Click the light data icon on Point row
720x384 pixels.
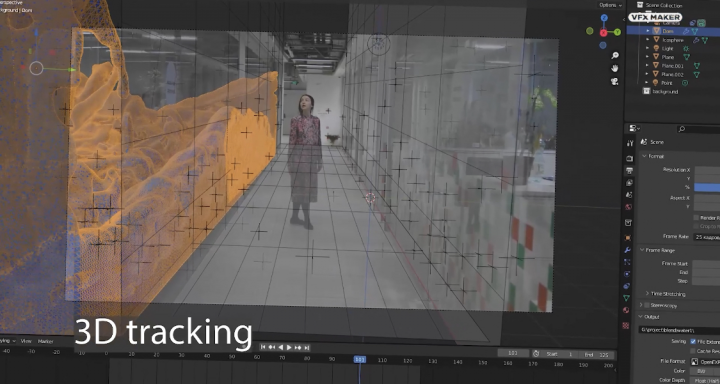[x=685, y=83]
